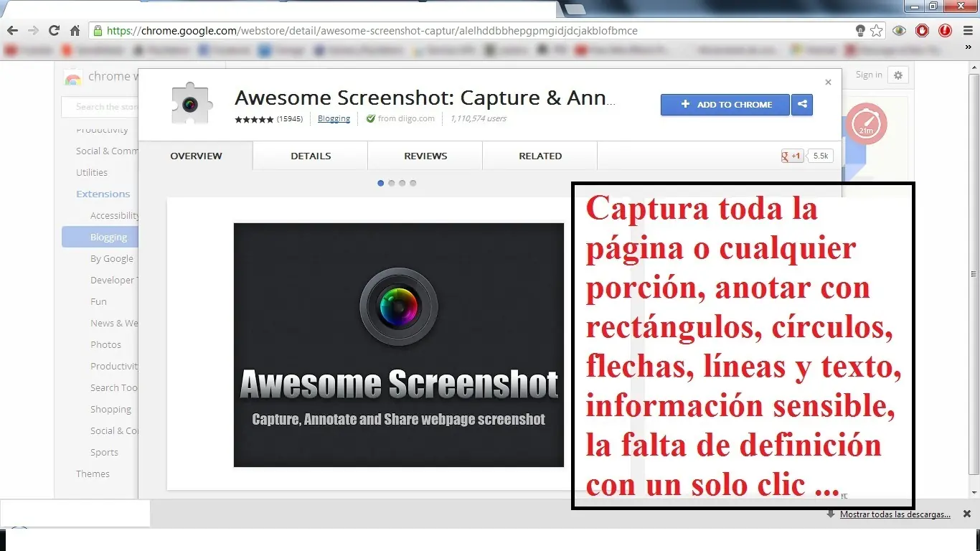Click the Google +1 button
The width and height of the screenshot is (980, 551).
[x=792, y=156]
